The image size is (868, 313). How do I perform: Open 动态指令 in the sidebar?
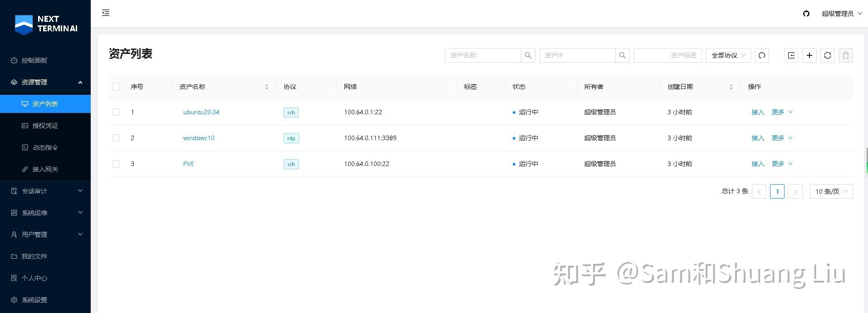45,147
